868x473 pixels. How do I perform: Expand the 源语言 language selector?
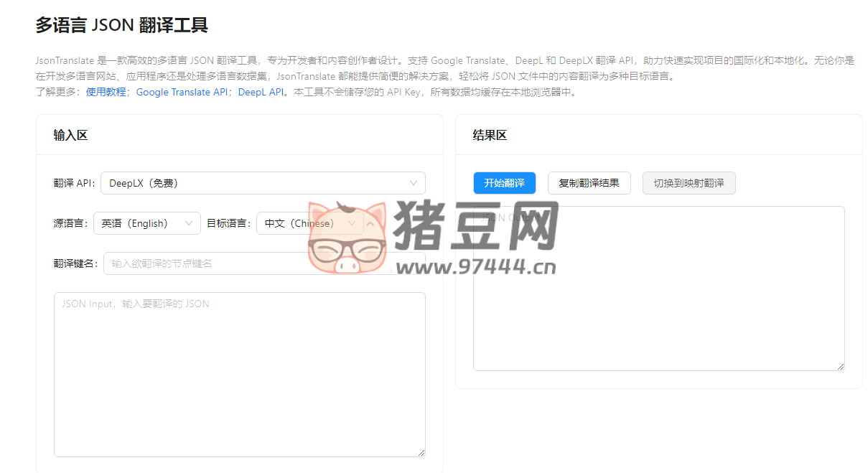point(146,223)
